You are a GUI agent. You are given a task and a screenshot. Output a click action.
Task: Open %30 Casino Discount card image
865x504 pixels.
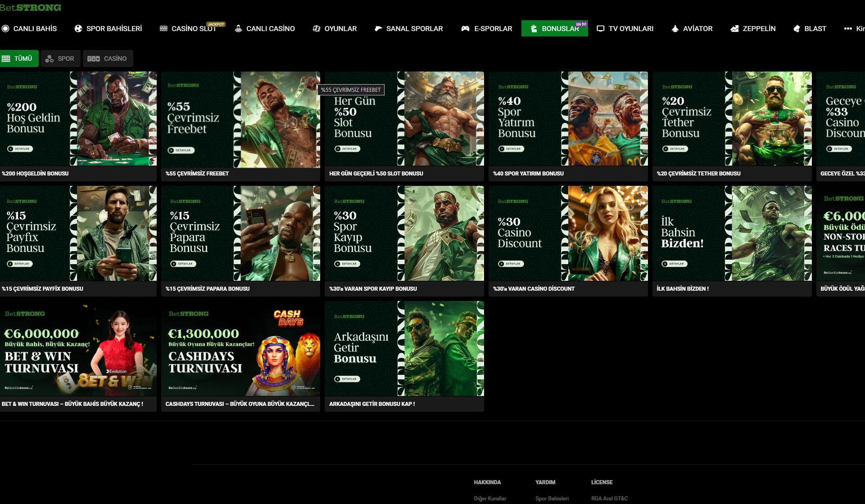[x=568, y=234]
